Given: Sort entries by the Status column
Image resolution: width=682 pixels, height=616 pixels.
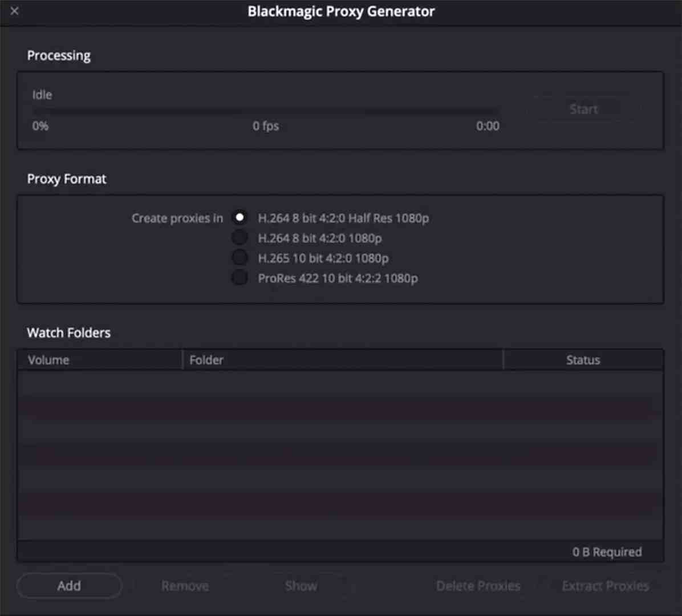Looking at the screenshot, I should (583, 359).
